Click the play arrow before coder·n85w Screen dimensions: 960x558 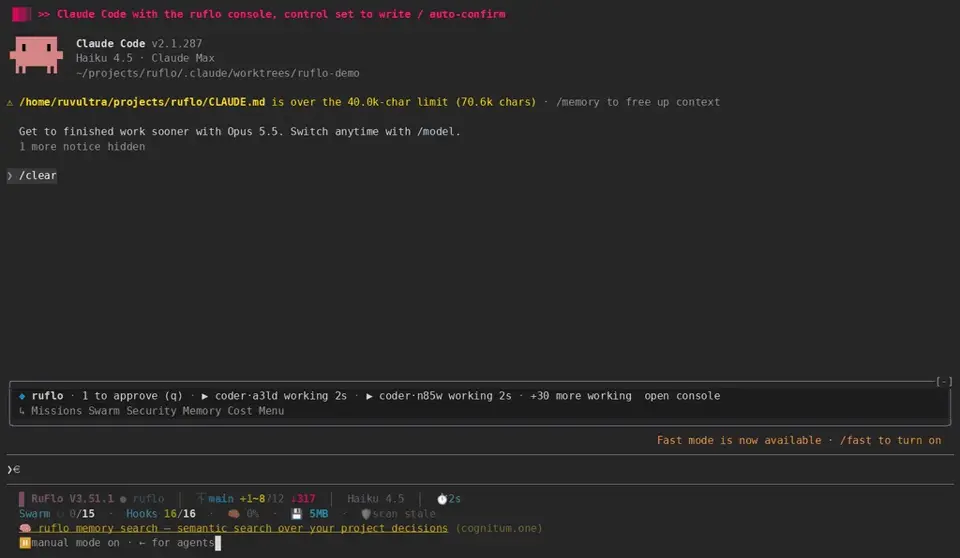coord(369,396)
